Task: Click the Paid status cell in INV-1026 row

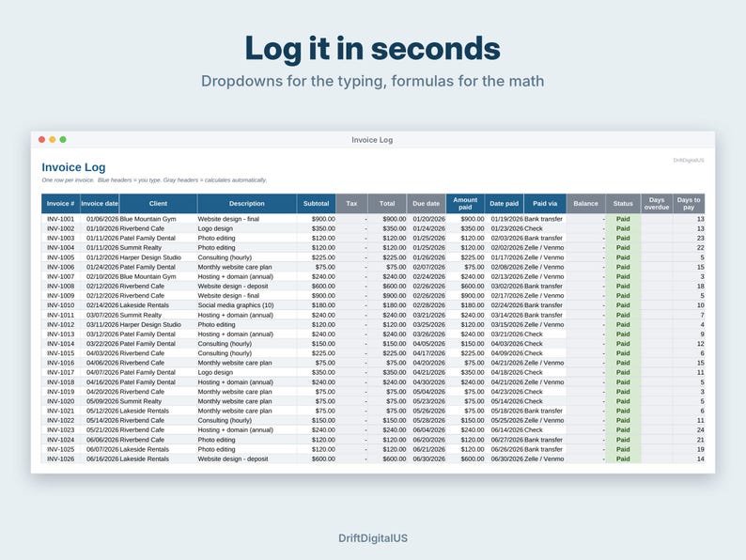Action: pos(623,459)
